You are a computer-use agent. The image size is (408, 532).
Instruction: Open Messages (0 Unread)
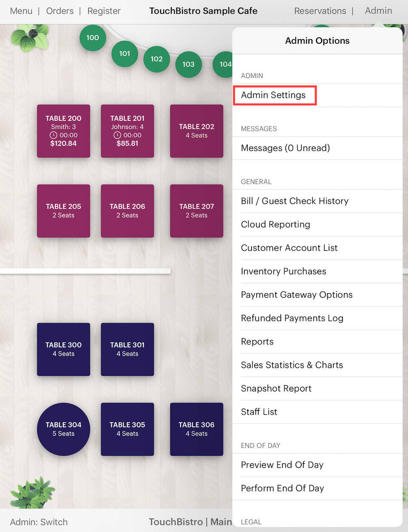pyautogui.click(x=285, y=148)
